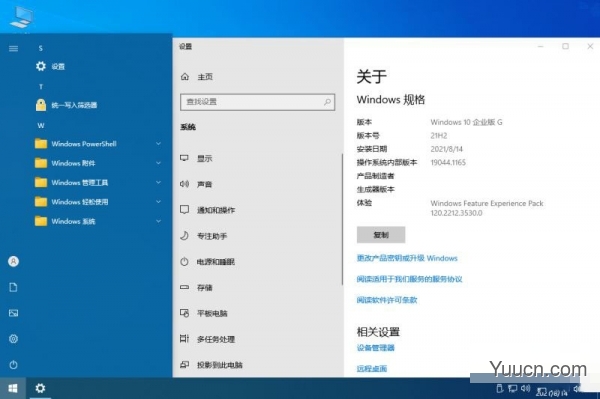
Task: Click the Power icon in Start rail
Action: pos(13,365)
